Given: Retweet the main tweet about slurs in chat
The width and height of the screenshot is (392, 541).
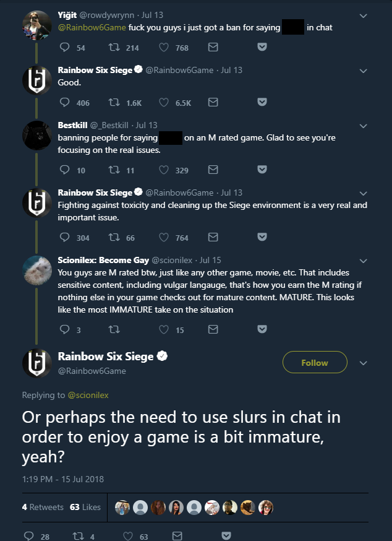Looking at the screenshot, I should (78, 536).
